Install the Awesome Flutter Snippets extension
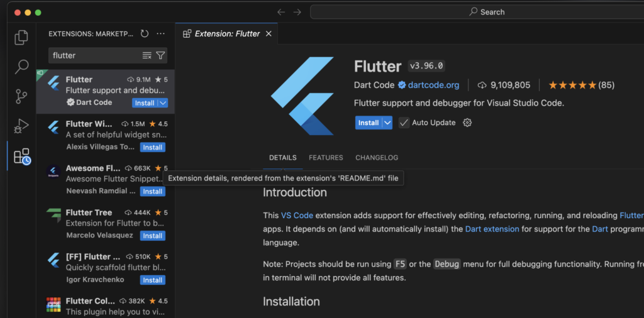The height and width of the screenshot is (318, 644). click(x=153, y=192)
